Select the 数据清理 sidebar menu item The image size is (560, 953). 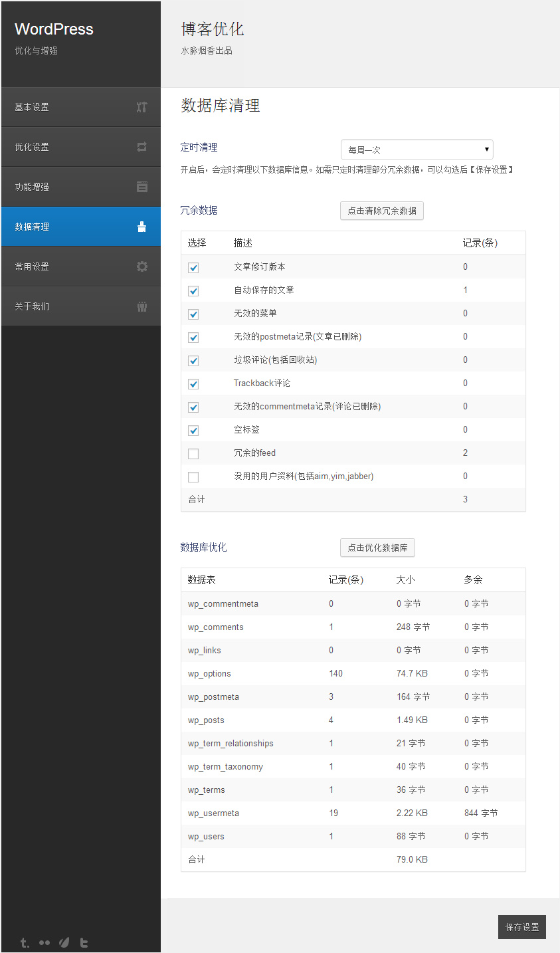[81, 227]
